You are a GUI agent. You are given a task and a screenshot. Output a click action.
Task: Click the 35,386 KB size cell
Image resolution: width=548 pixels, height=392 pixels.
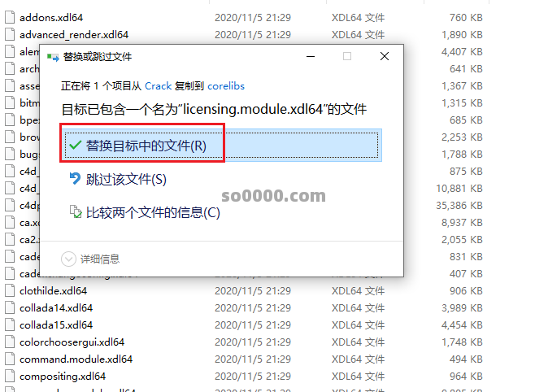click(x=459, y=205)
